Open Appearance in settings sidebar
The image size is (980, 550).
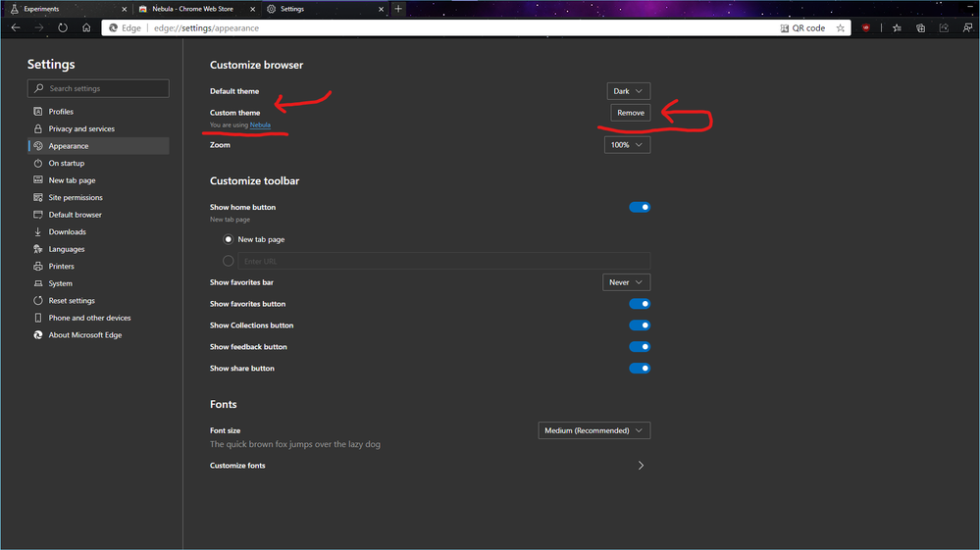(99, 145)
